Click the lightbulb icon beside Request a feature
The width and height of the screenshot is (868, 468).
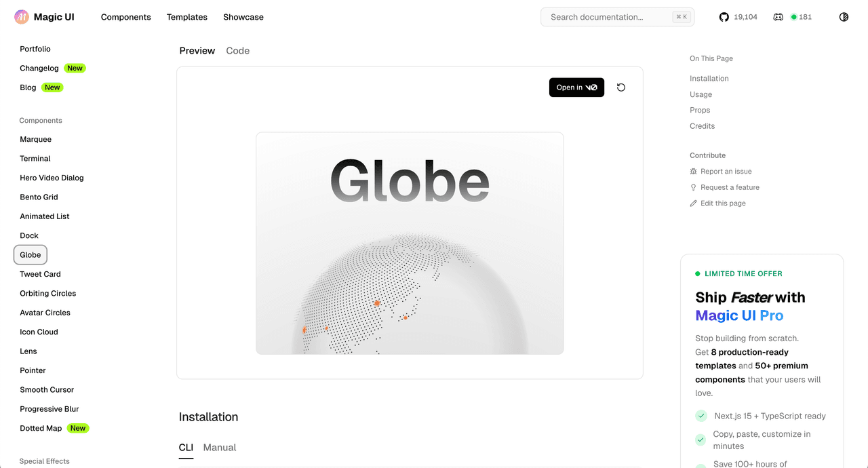click(693, 187)
